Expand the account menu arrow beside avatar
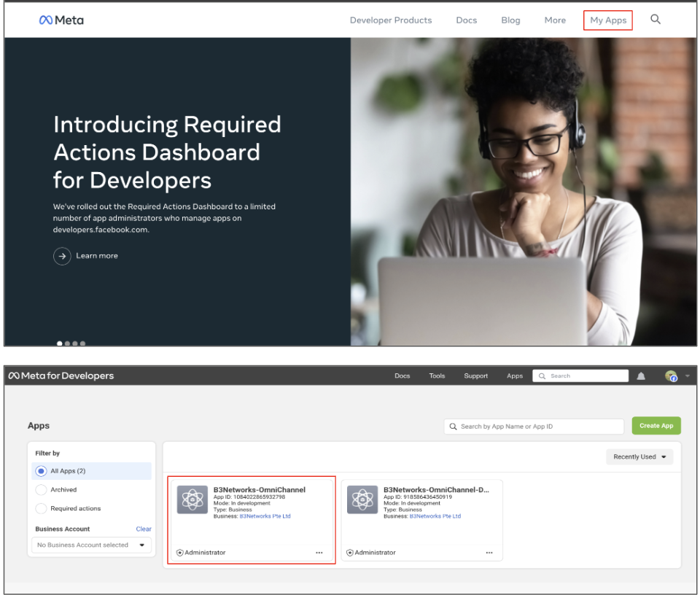Viewport: 700px width, 595px height. pos(688,376)
